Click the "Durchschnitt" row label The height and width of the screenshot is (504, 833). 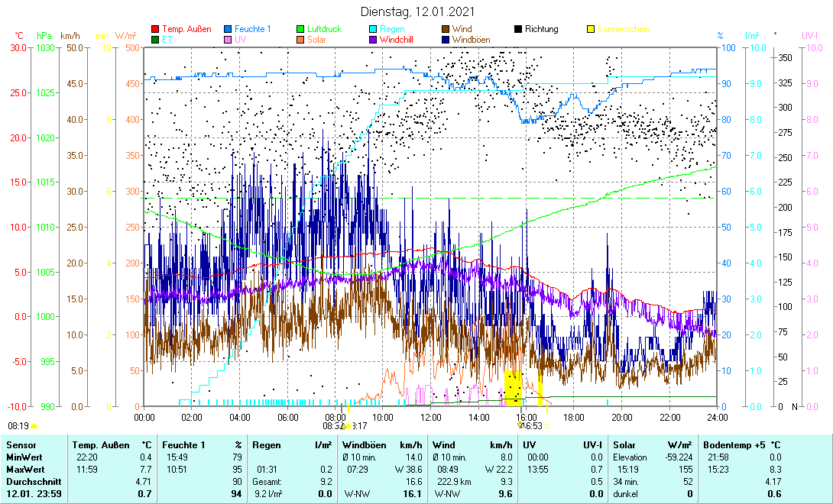coord(34,482)
